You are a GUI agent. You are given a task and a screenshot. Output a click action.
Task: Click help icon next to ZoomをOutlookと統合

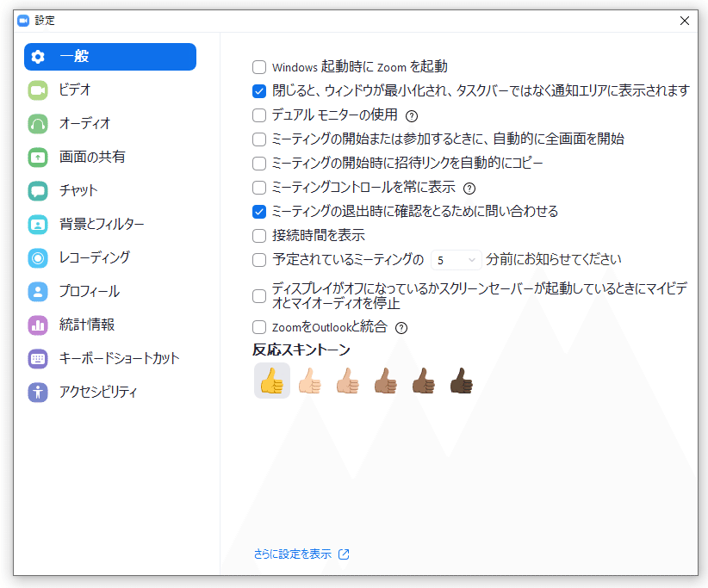pyautogui.click(x=401, y=328)
